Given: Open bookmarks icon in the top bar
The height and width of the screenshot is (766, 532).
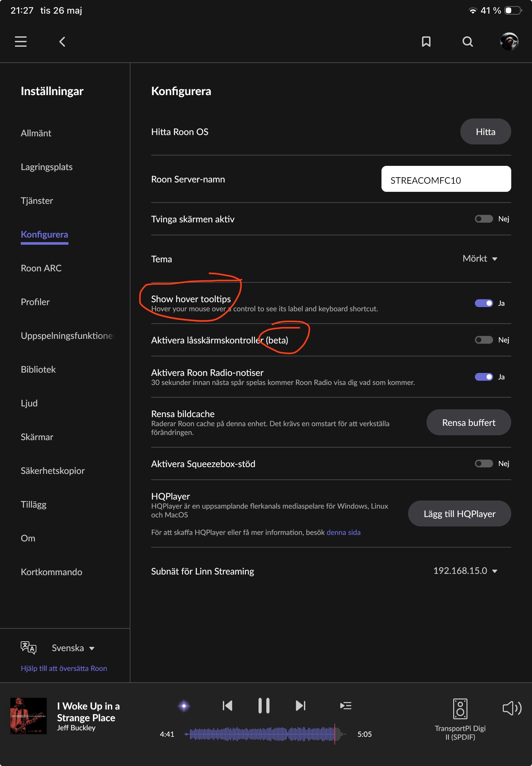Looking at the screenshot, I should (426, 42).
